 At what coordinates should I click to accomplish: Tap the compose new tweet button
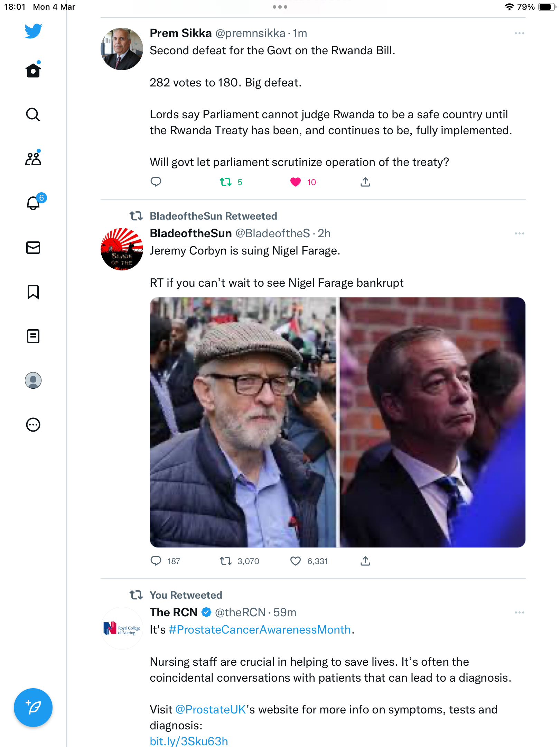[x=33, y=708]
